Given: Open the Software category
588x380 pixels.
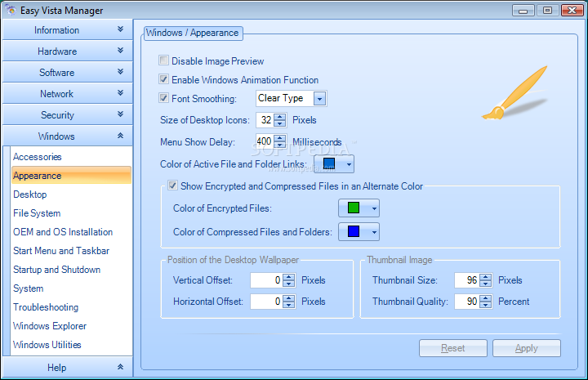Looking at the screenshot, I should (68, 73).
